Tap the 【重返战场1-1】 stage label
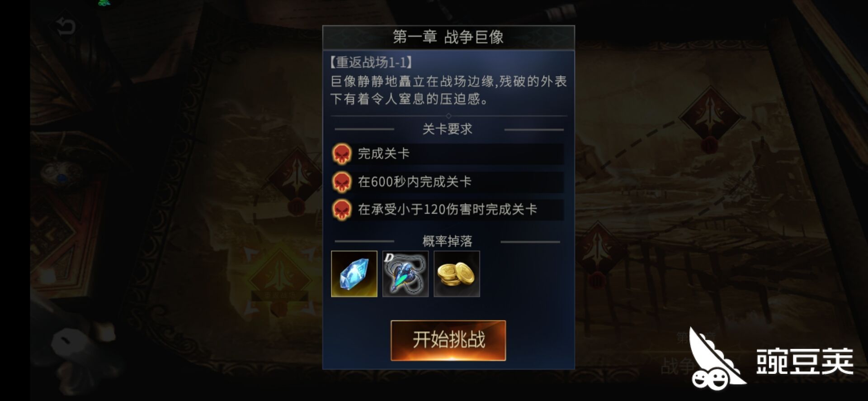Viewport: 868px width, 401px height. (371, 62)
